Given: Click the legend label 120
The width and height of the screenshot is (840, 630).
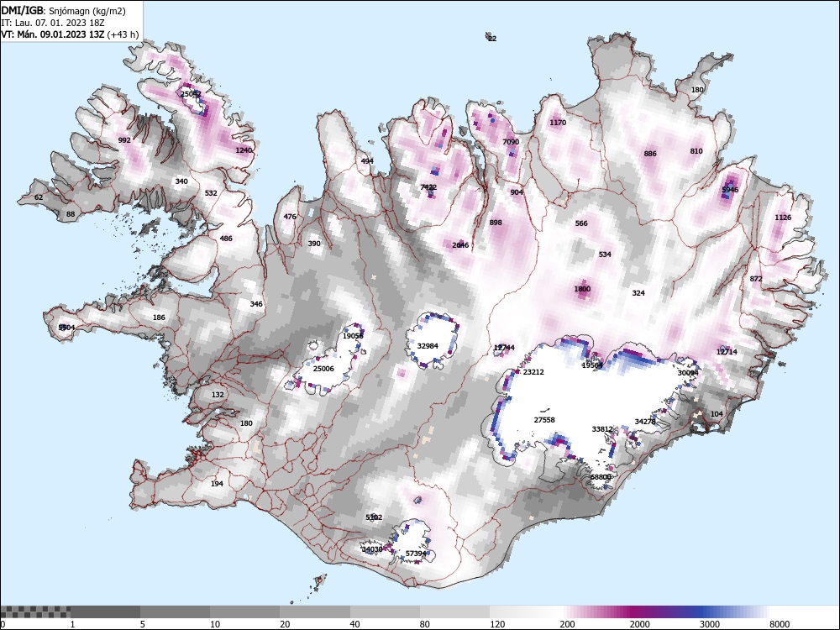Looking at the screenshot, I should pos(497,624).
